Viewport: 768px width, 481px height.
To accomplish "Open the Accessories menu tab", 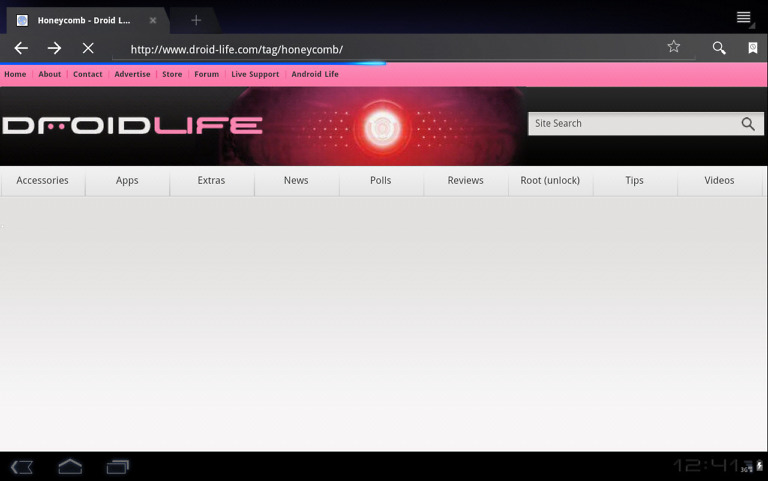I will (x=43, y=181).
